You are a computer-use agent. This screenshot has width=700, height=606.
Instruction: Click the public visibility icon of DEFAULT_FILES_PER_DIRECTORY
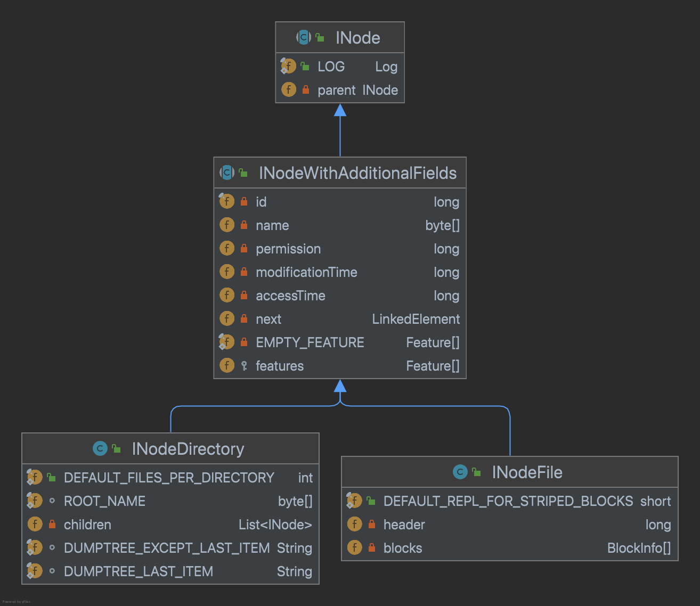coord(52,477)
